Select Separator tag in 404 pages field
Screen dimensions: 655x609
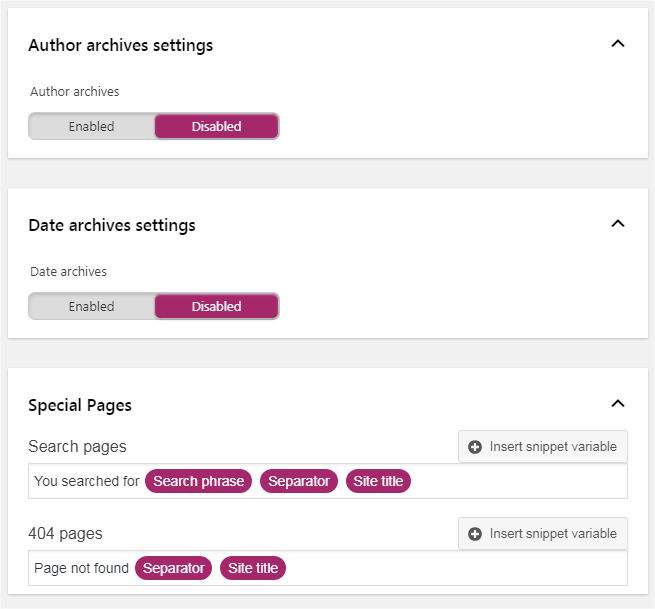[173, 568]
